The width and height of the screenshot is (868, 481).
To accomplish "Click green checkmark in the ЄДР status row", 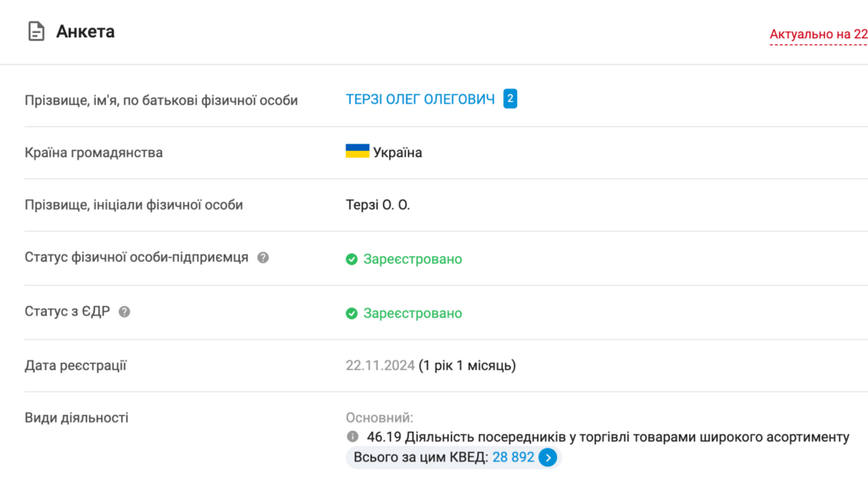I will click(x=352, y=314).
